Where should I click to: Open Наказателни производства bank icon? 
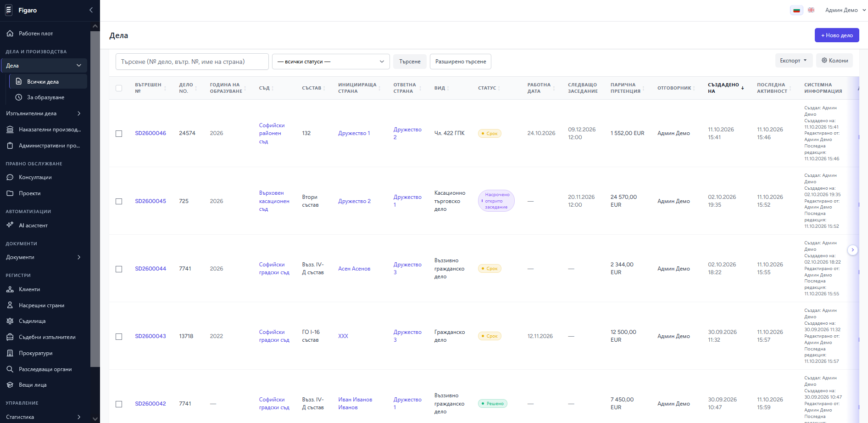click(x=10, y=130)
